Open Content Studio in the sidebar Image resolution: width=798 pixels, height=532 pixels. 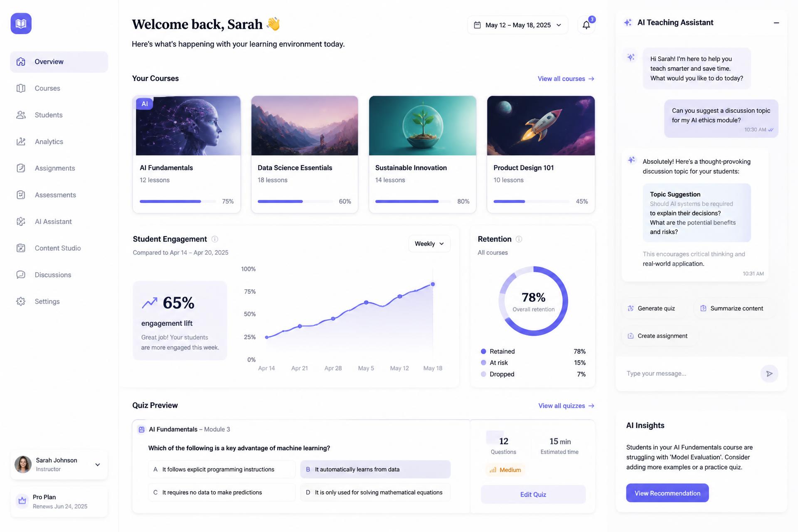coord(59,248)
